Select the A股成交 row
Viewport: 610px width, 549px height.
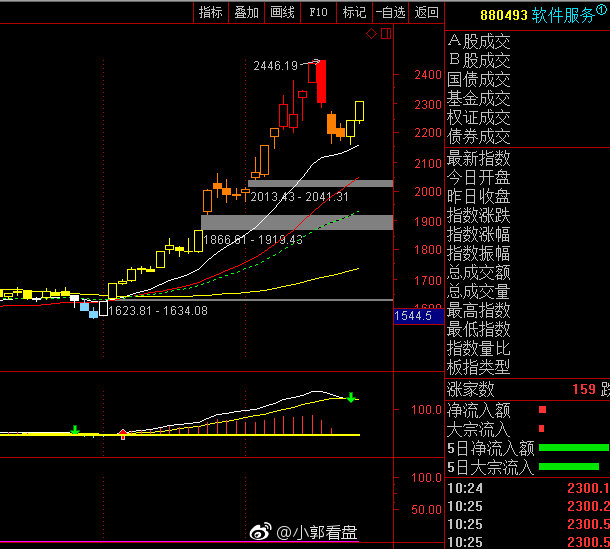479,41
